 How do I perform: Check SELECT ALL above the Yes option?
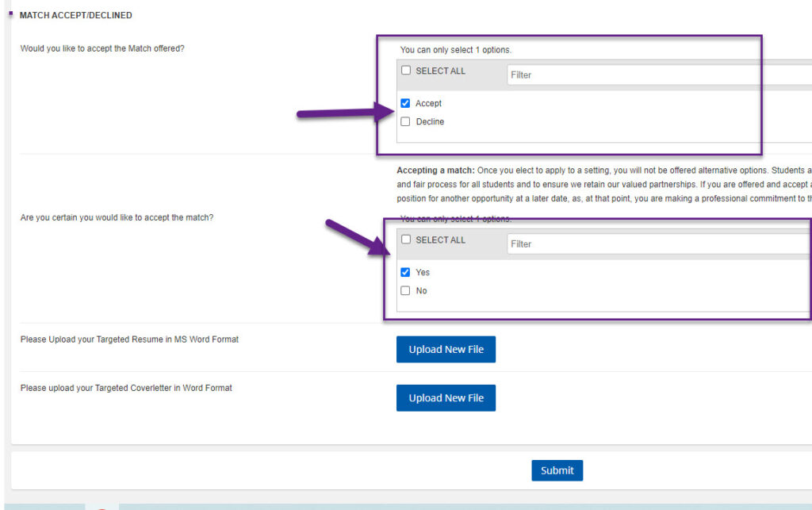[x=406, y=240]
